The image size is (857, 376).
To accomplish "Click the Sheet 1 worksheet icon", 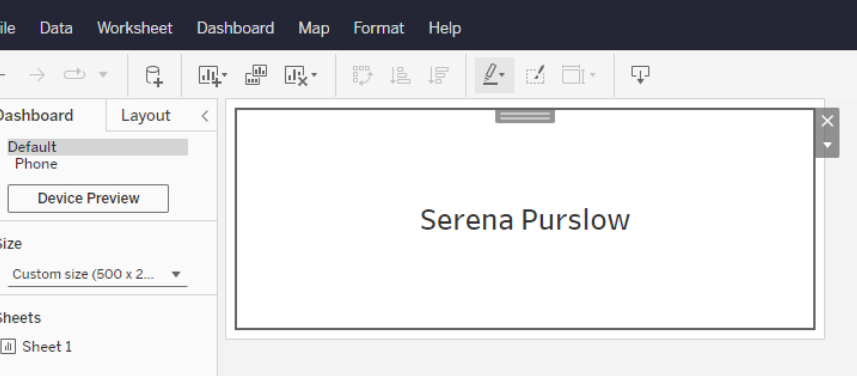I will pos(8,346).
